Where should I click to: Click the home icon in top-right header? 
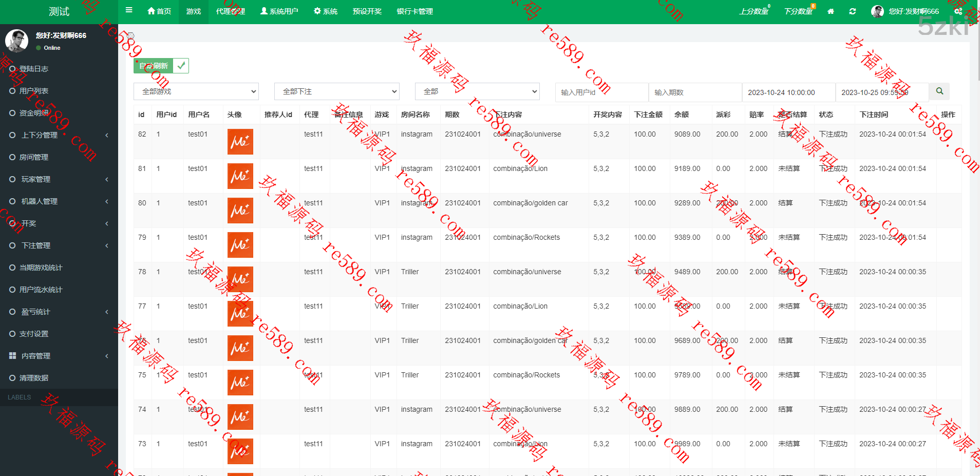point(831,11)
